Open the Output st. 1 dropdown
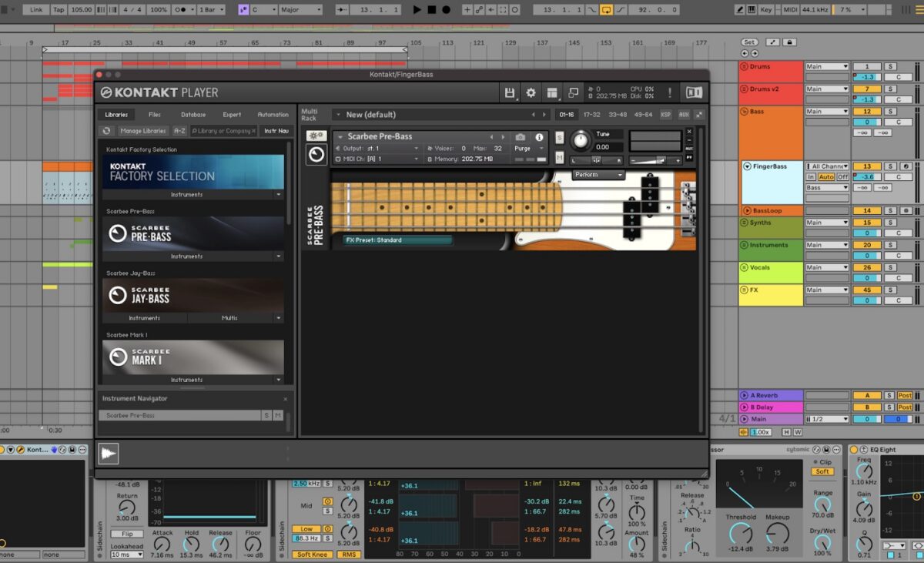924x563 pixels. tap(377, 148)
